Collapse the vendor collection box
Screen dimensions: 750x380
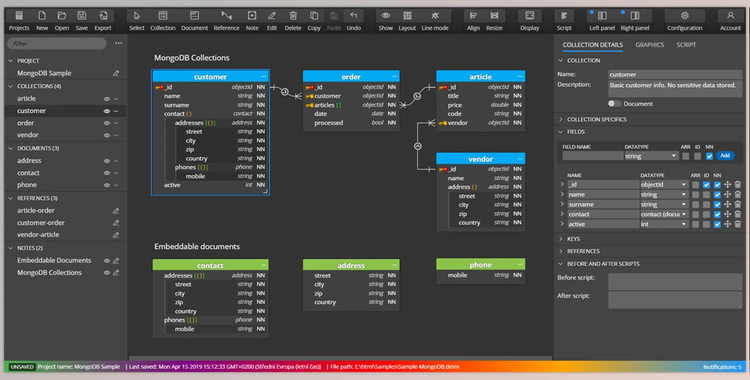click(x=520, y=159)
